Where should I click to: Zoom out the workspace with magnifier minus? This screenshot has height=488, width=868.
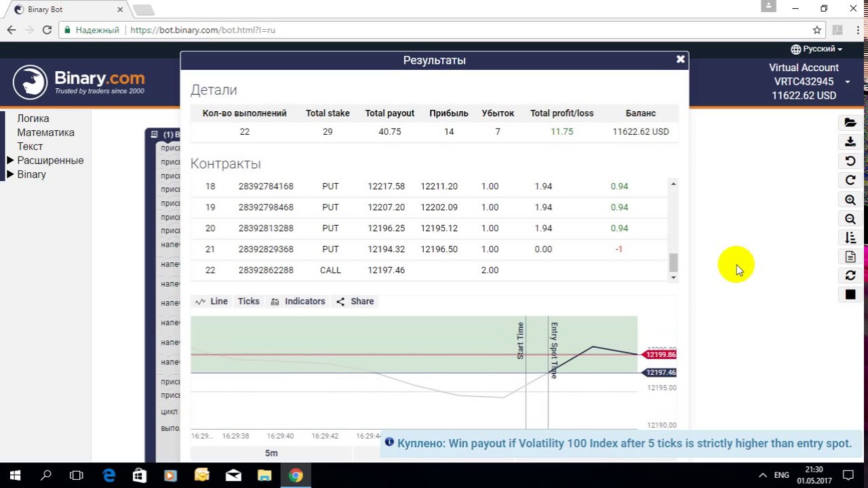tap(850, 219)
